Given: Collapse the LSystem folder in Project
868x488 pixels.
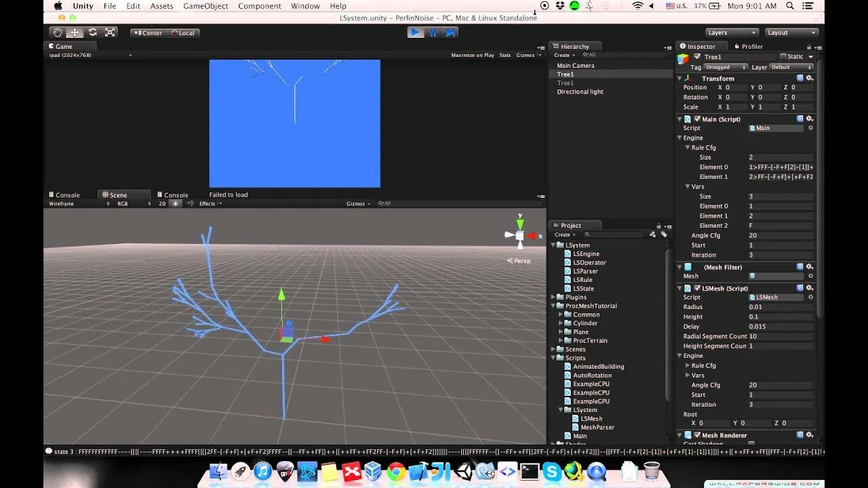Looking at the screenshot, I should [553, 245].
